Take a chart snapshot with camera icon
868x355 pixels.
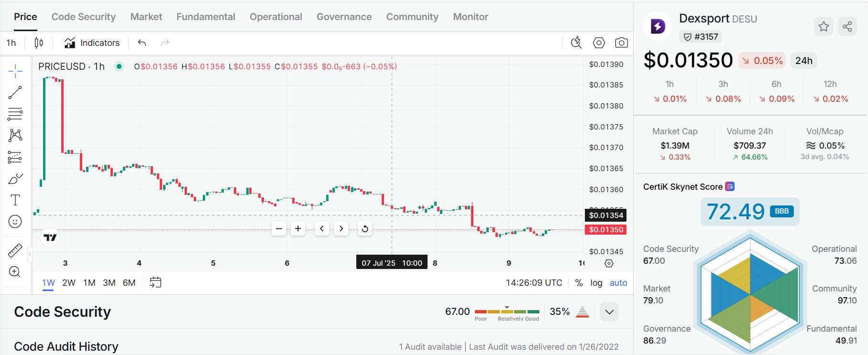tap(621, 43)
